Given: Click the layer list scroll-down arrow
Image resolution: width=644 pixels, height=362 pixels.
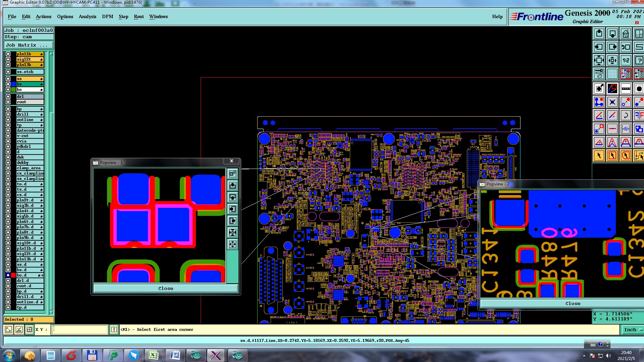Looking at the screenshot, I should click(x=51, y=312).
